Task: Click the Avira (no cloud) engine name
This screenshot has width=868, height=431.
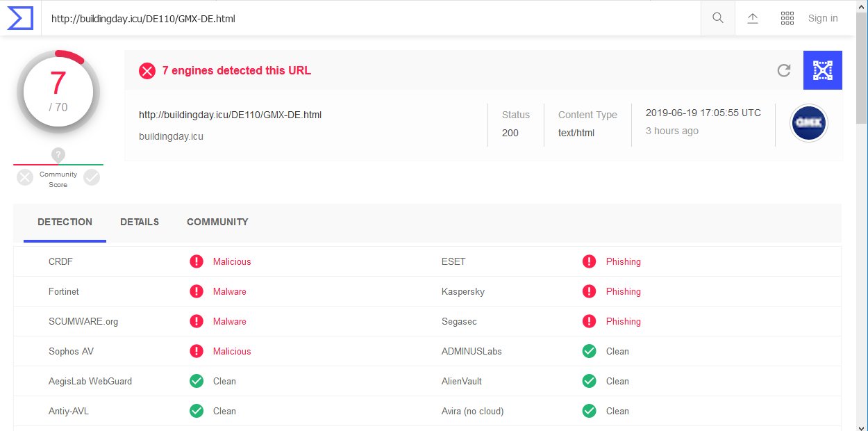Action: tap(473, 411)
